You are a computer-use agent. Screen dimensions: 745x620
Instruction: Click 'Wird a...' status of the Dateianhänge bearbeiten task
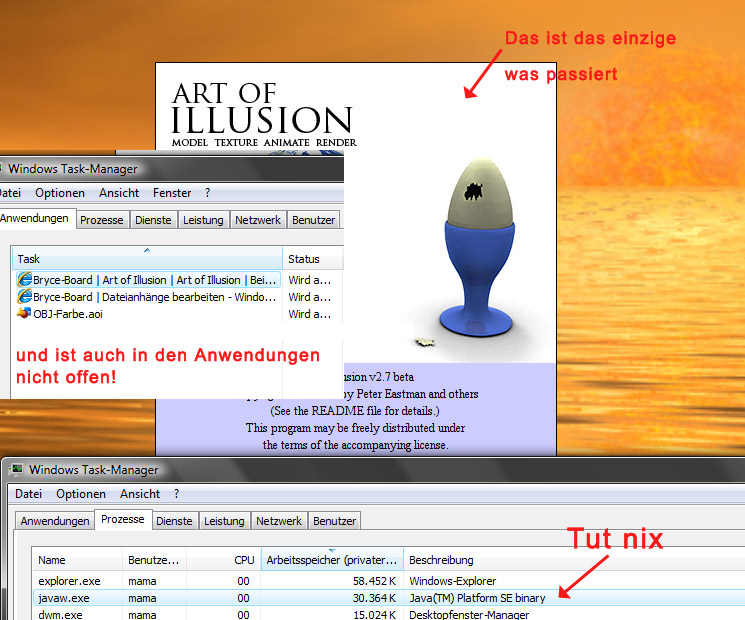310,297
